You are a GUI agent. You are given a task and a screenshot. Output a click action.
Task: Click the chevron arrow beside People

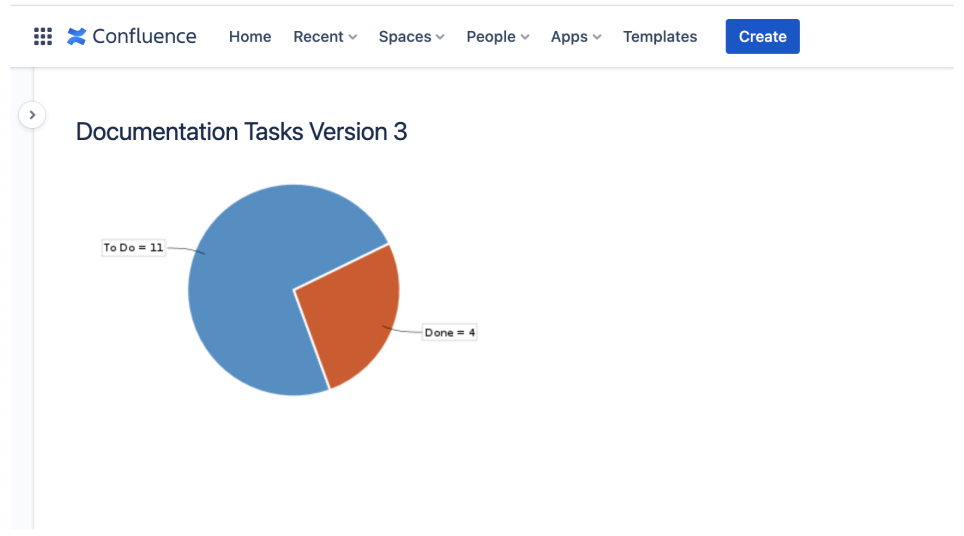click(525, 37)
